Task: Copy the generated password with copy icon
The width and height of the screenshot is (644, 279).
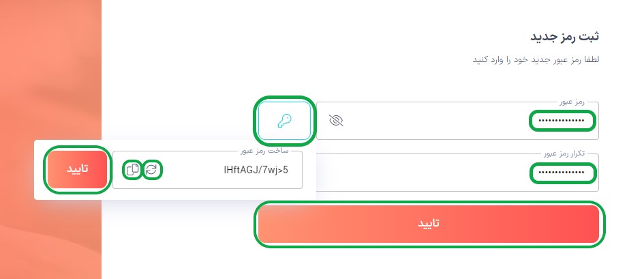Action: pos(133,170)
